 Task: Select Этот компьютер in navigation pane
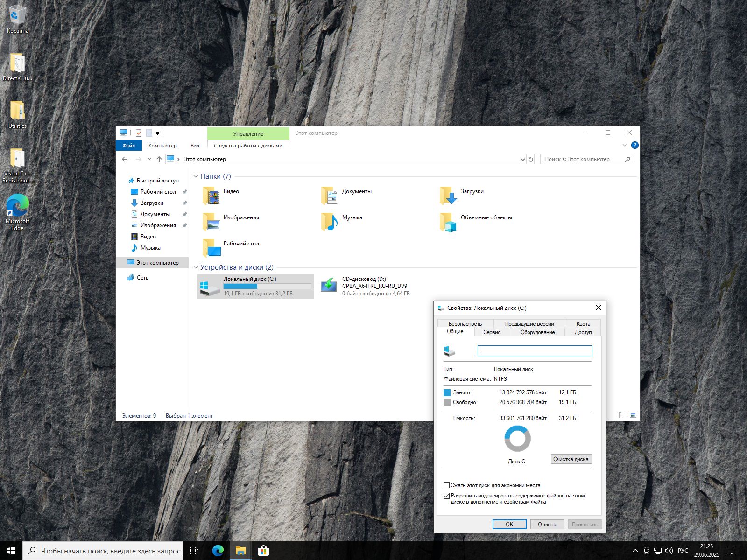pyautogui.click(x=153, y=263)
